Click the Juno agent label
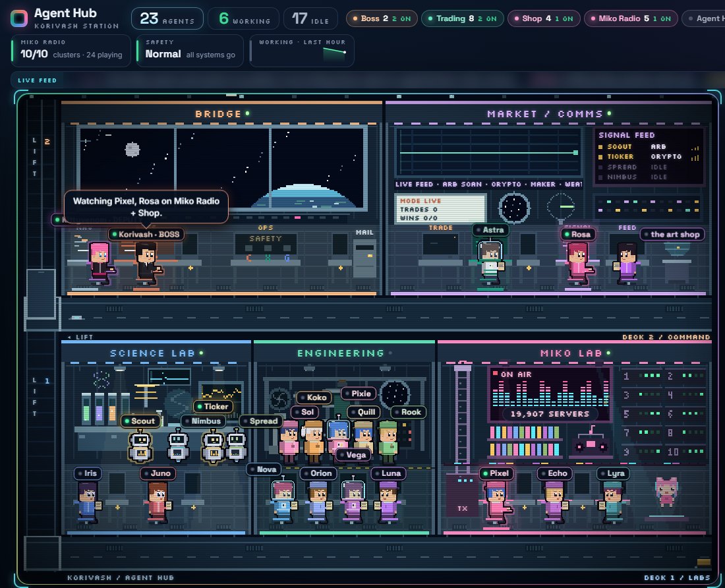The image size is (725, 588). 158,473
